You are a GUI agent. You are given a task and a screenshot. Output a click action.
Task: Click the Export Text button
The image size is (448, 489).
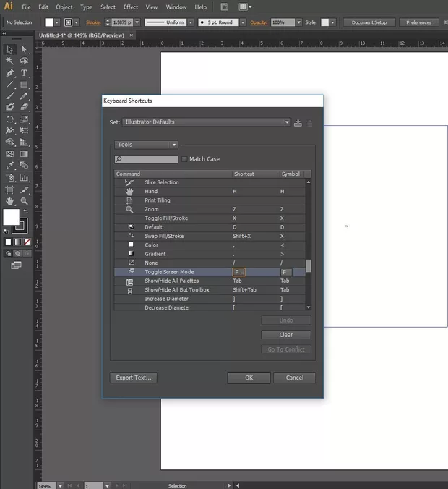click(x=134, y=378)
